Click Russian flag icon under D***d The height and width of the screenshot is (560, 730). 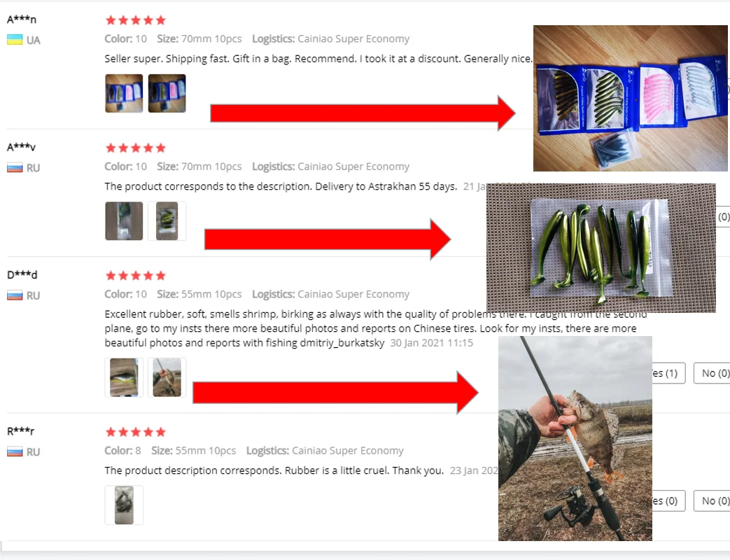tap(15, 295)
